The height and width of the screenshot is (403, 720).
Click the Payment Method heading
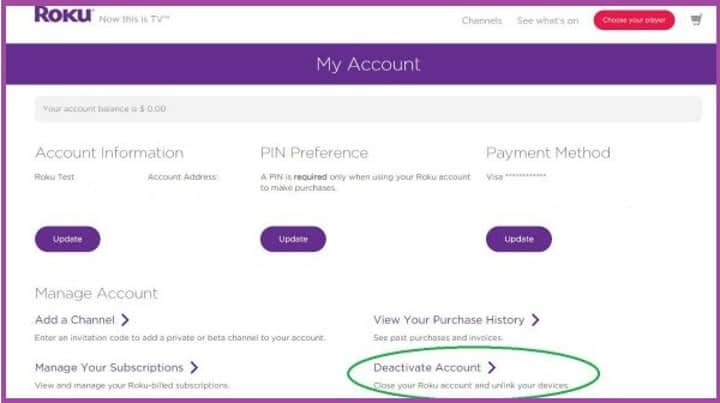point(548,153)
